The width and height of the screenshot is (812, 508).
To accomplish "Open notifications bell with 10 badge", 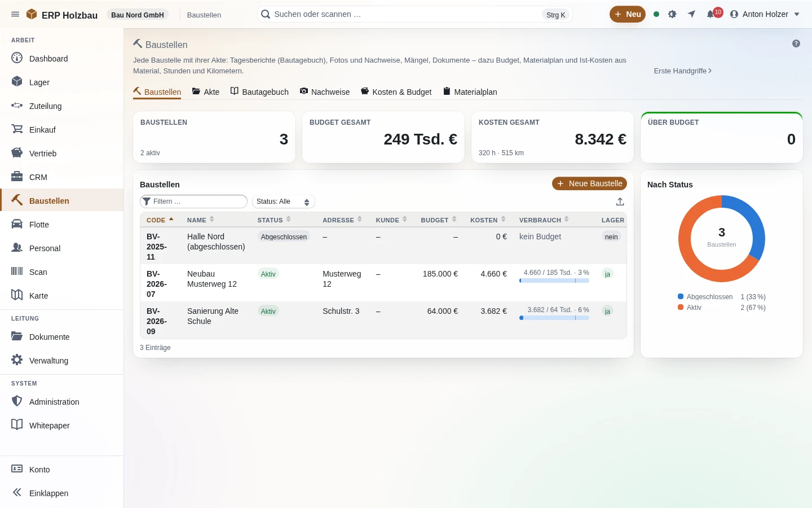I will [714, 13].
